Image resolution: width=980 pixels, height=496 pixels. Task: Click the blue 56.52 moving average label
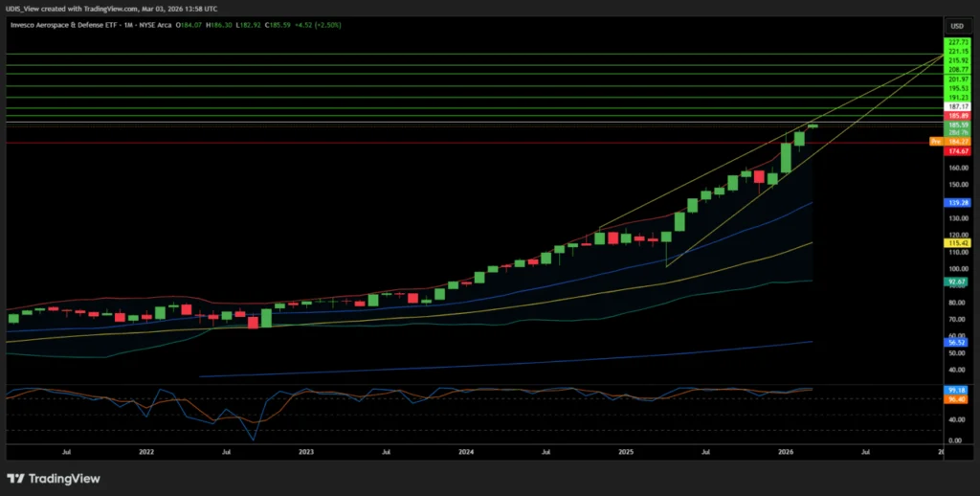pos(958,342)
